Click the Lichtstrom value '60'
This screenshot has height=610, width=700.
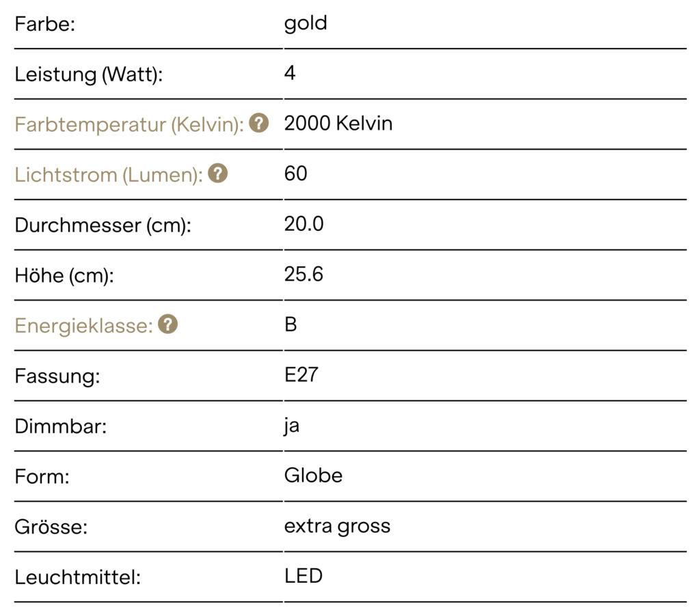click(295, 174)
